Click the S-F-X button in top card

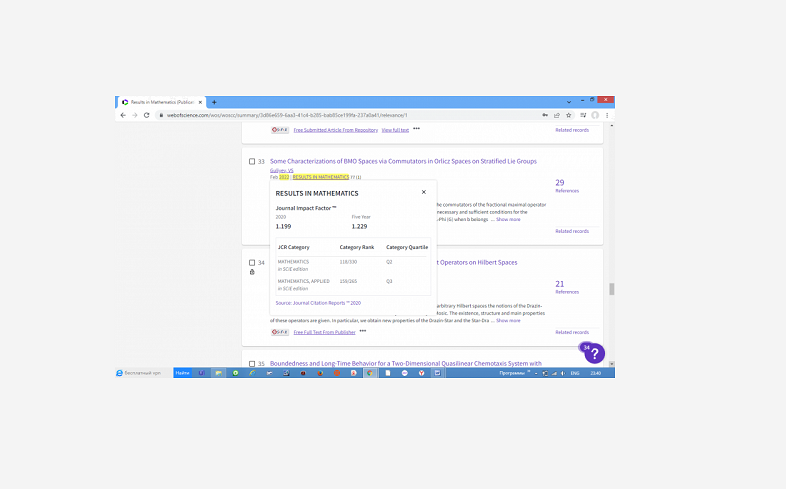280,130
